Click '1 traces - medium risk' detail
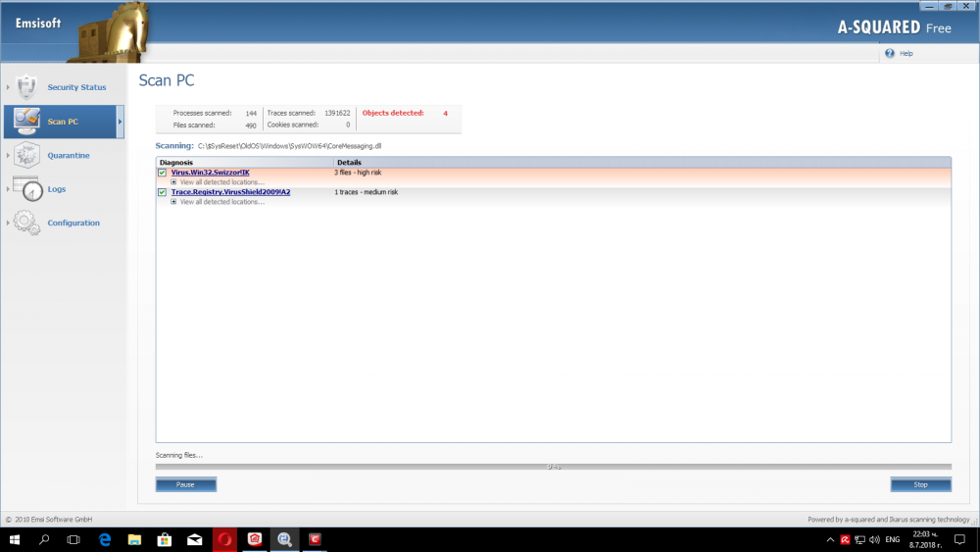Screen dimensions: 980x552 tap(366, 192)
